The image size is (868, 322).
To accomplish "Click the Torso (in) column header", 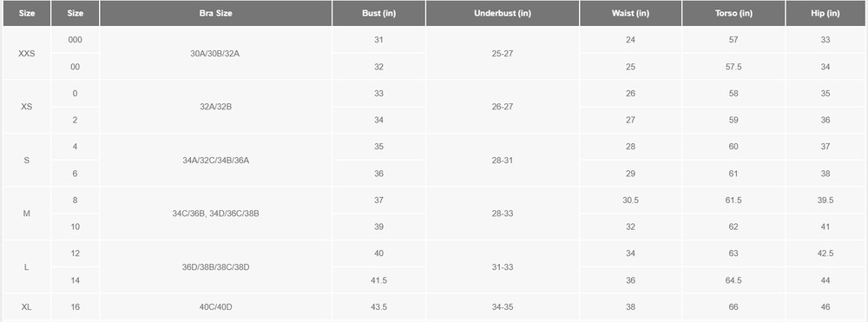I will (x=733, y=13).
